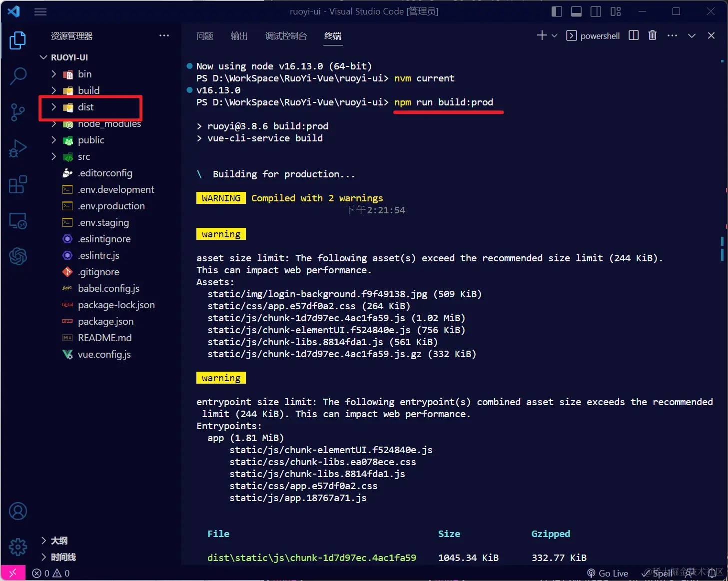Open the .env.production file
Screen dimensions: 728x581
coord(111,206)
